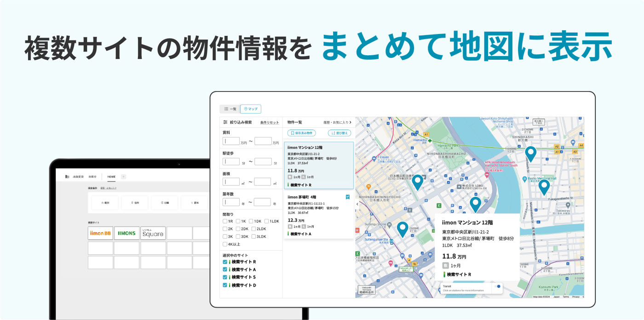Uncheck 検索サイト S site checkbox
644x320 pixels.
point(225,277)
